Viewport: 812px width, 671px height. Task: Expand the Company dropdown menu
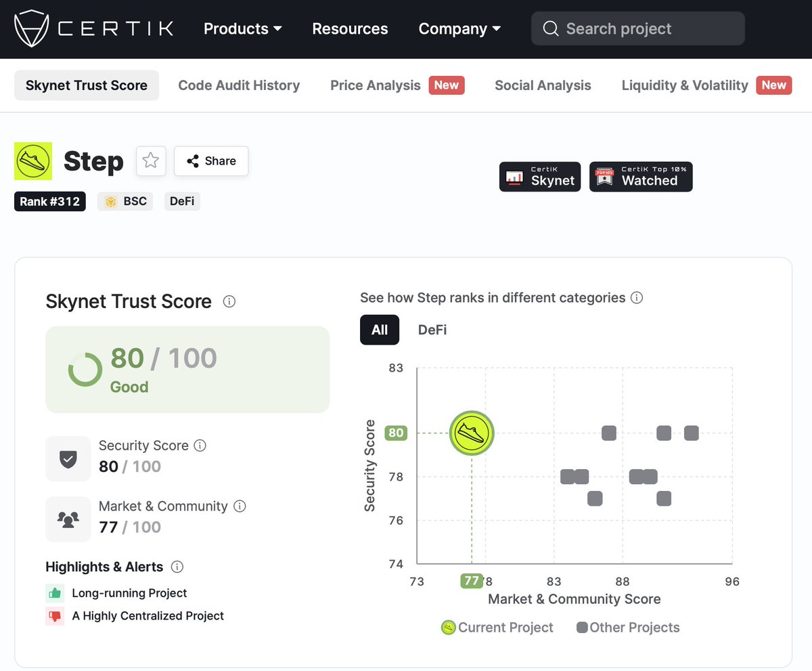coord(459,28)
